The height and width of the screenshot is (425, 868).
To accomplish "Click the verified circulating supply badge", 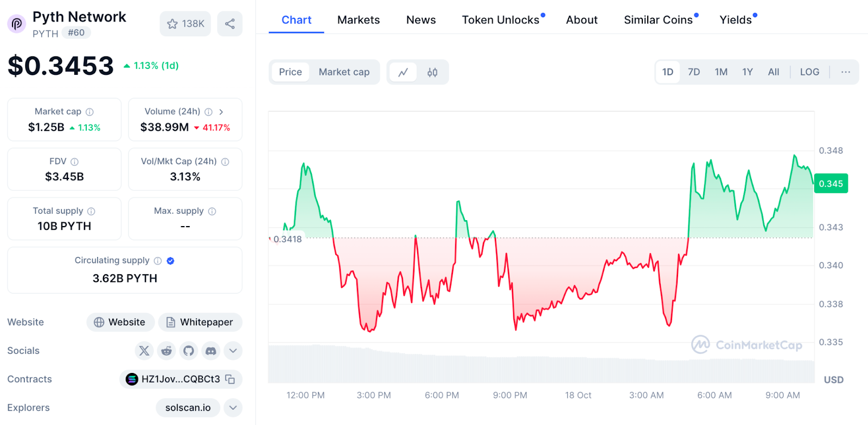I will (170, 261).
